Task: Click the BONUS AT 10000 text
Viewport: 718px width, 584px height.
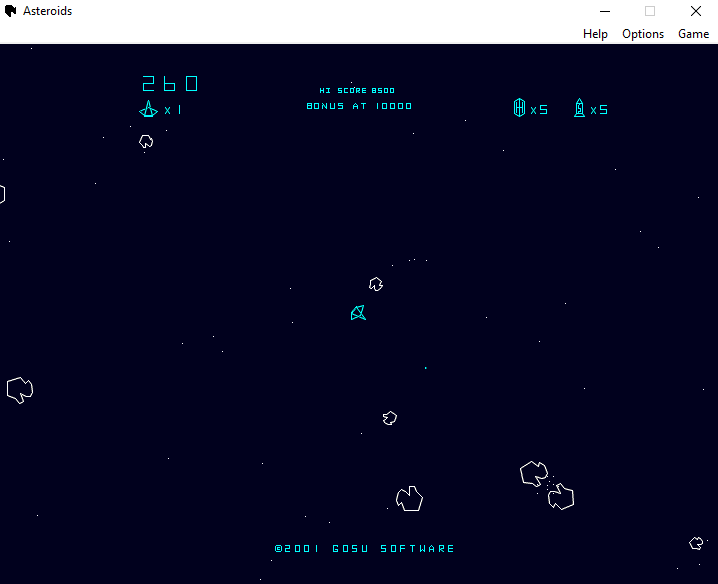Action: 359,106
